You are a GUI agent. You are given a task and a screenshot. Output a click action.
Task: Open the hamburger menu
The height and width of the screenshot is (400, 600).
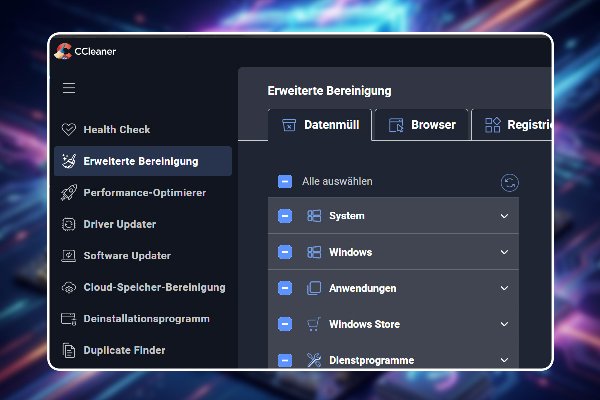[69, 88]
